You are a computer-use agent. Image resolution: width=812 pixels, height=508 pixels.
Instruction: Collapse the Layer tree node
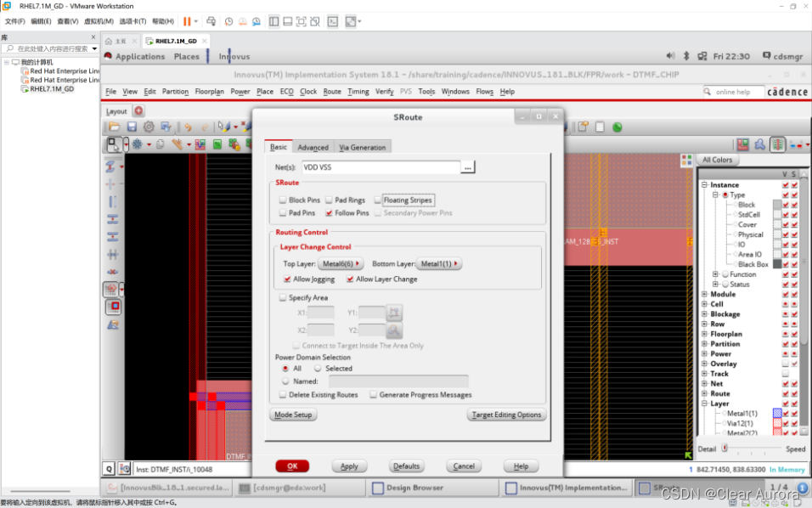coord(704,404)
